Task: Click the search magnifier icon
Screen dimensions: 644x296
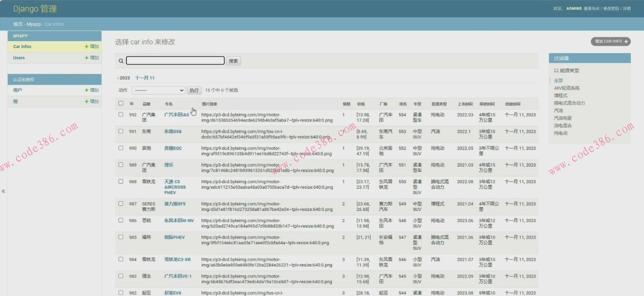Action: coord(121,61)
